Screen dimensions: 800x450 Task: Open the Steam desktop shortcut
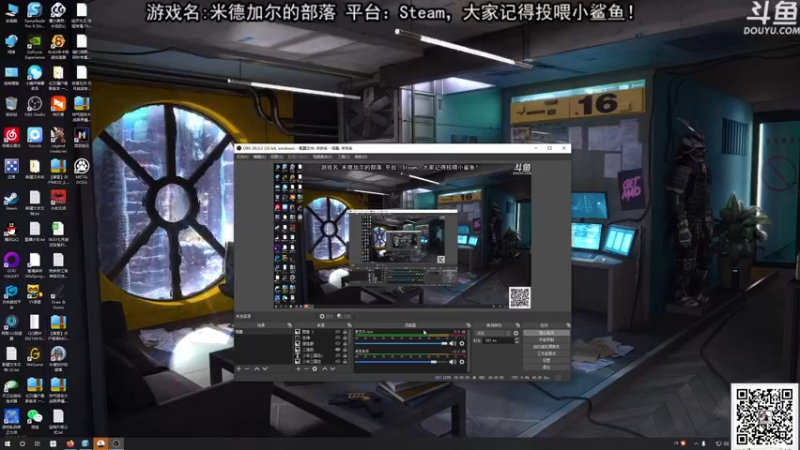click(x=11, y=198)
